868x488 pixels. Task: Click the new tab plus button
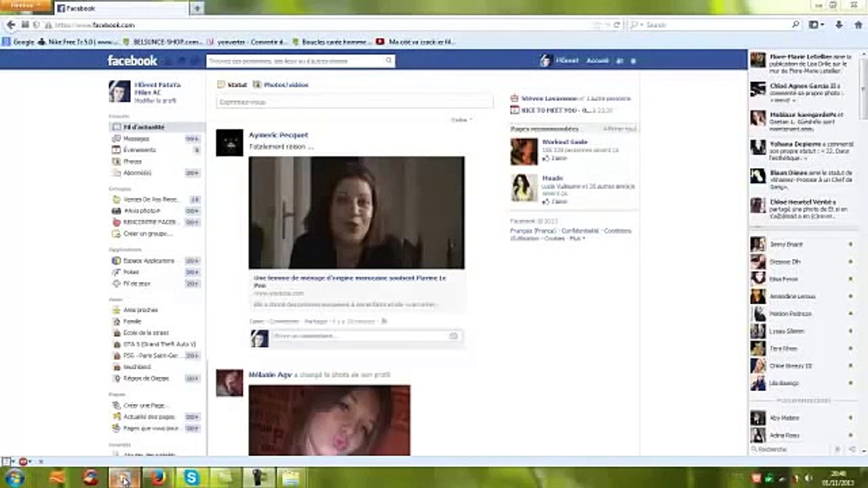coord(197,8)
